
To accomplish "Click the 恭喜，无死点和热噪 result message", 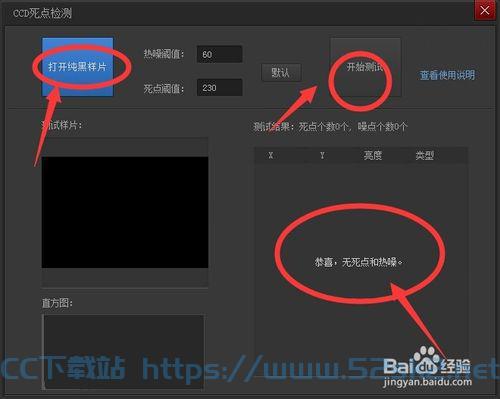I will click(359, 262).
